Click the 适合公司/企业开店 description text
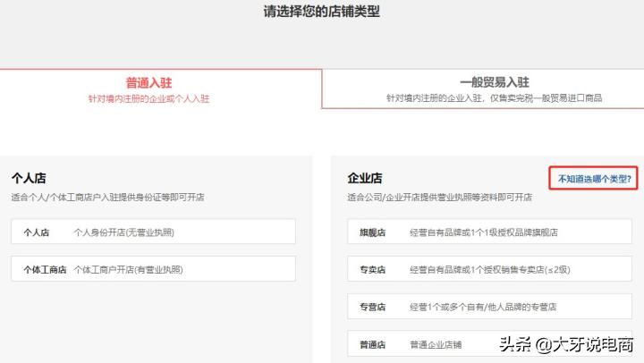The width and height of the screenshot is (644, 363). tap(439, 198)
